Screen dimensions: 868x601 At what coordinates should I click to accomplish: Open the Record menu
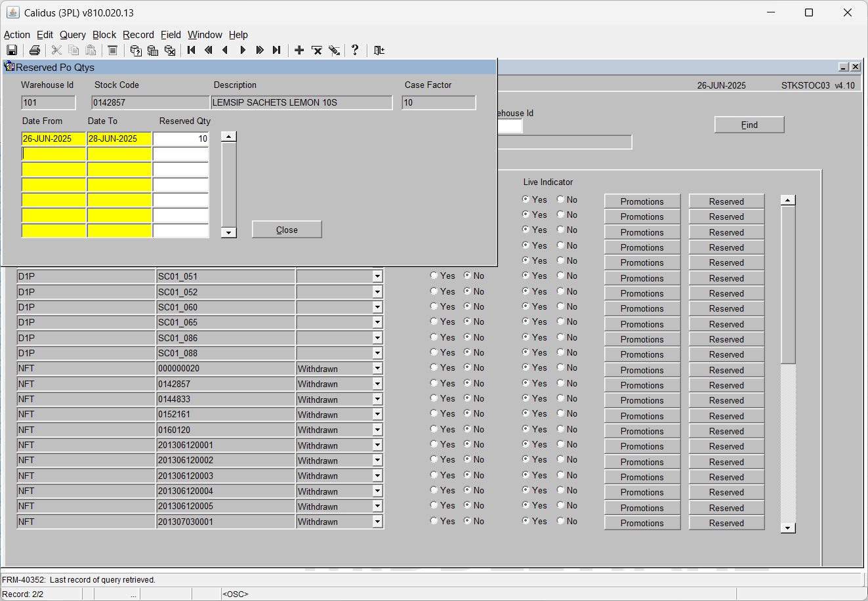click(x=138, y=35)
